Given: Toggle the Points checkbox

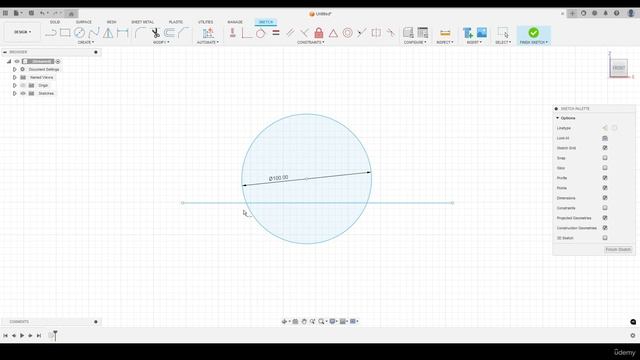Looking at the screenshot, I should [605, 188].
